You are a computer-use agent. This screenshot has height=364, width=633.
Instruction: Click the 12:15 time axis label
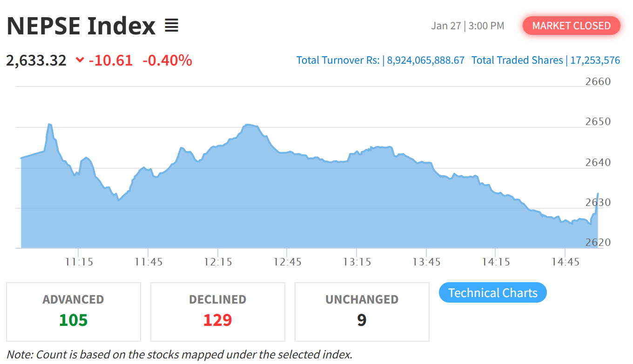tap(217, 262)
